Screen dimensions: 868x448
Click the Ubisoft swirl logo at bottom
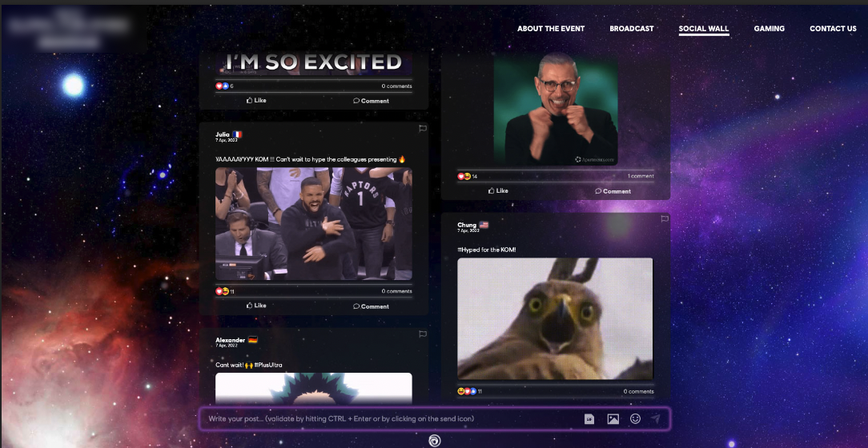435,441
